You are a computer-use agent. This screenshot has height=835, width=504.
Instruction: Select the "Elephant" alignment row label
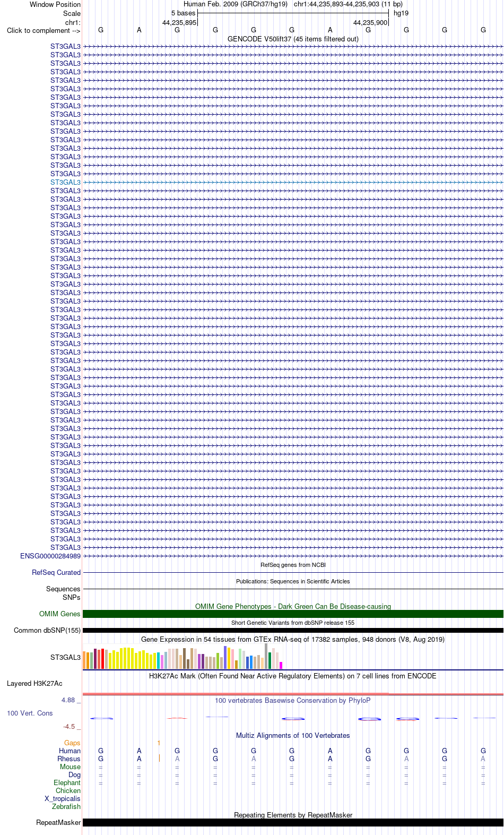click(67, 782)
